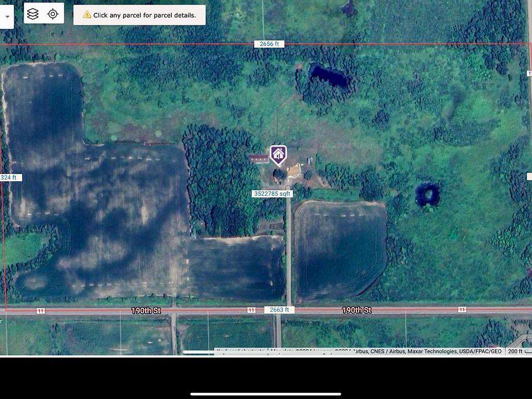This screenshot has width=532, height=399.
Task: Click route 11 shield near 2663 ft label
Action: click(252, 310)
